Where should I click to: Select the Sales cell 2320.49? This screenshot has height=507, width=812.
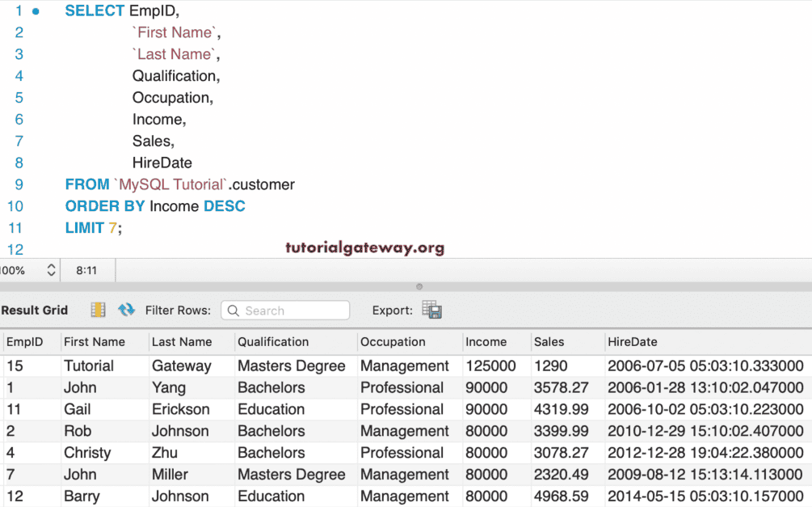(x=562, y=475)
